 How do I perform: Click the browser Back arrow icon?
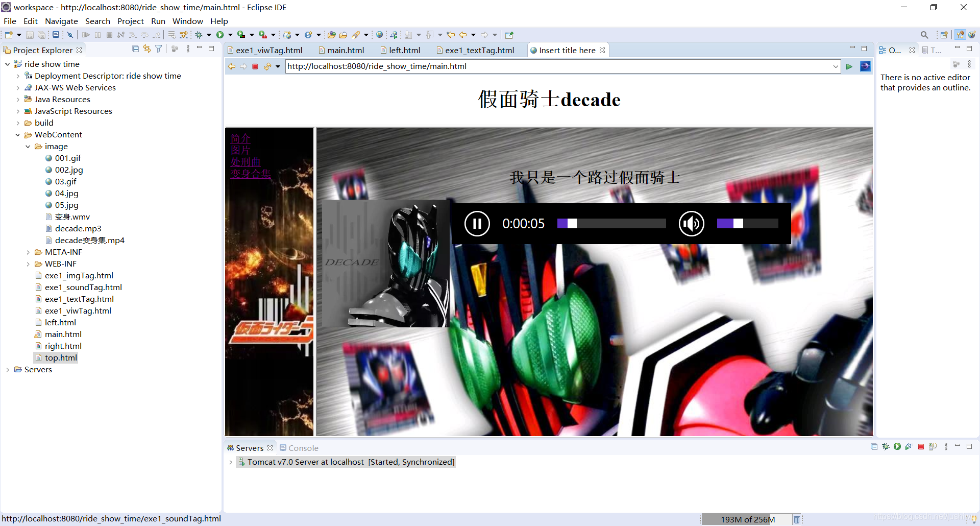[x=232, y=66]
